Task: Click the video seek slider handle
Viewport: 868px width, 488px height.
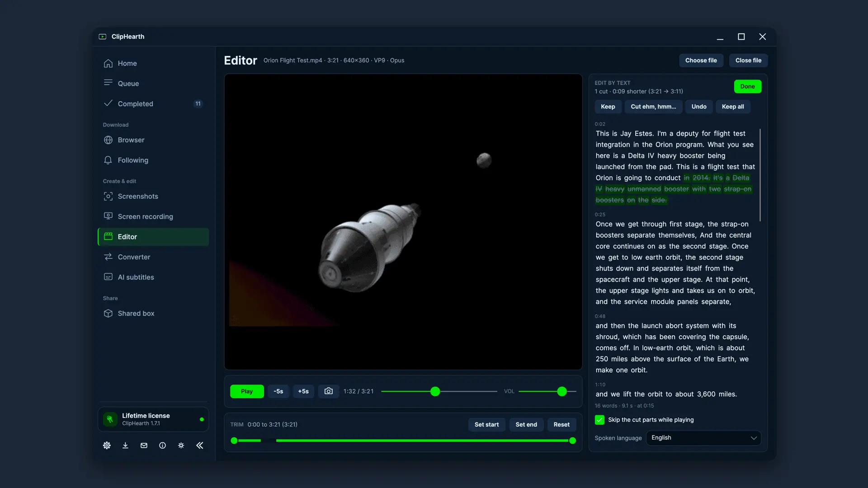Action: (435, 391)
